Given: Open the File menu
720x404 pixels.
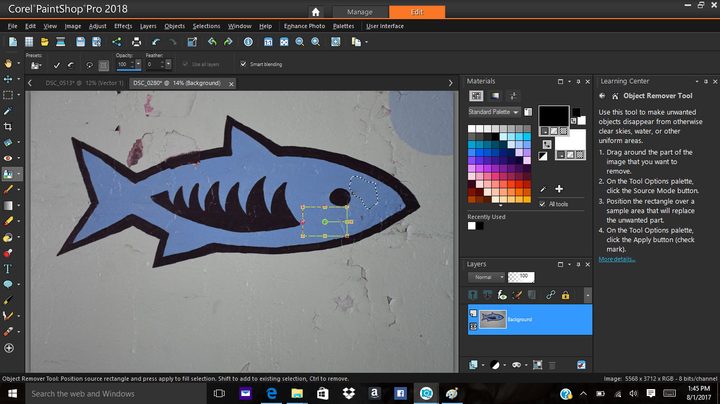Looking at the screenshot, I should pos(12,26).
